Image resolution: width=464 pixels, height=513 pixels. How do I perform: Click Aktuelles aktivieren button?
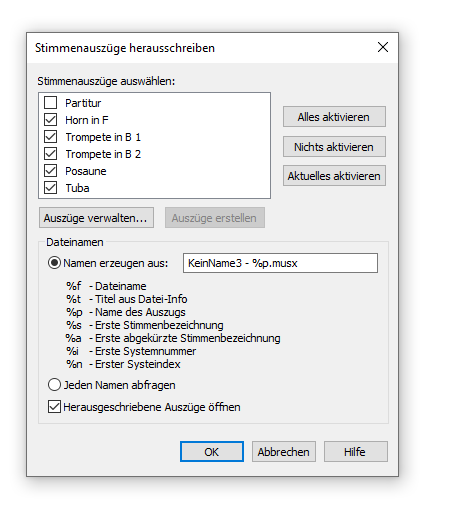coord(334,176)
